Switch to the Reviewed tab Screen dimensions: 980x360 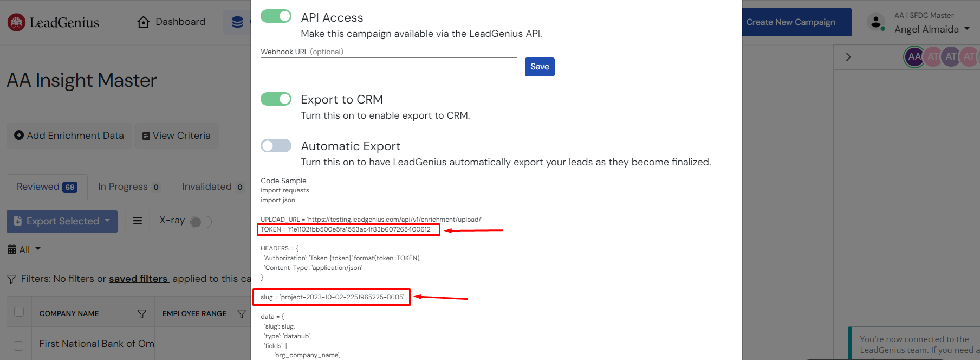(x=47, y=187)
